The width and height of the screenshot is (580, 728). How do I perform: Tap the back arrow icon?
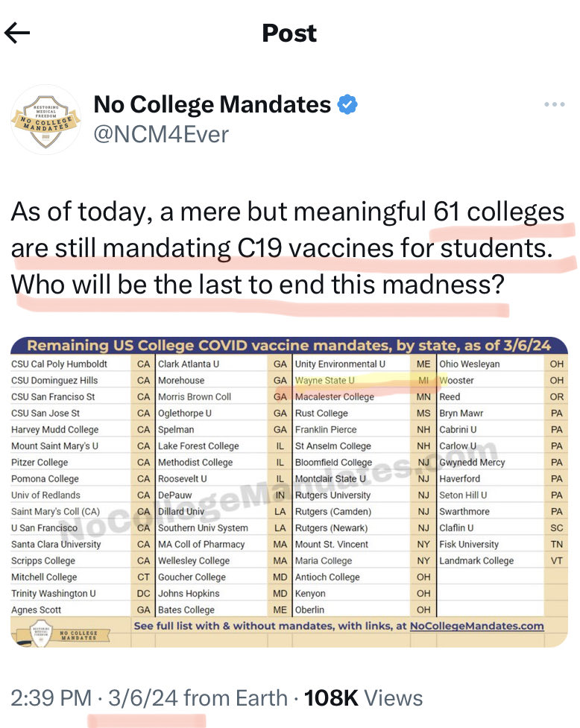[17, 33]
